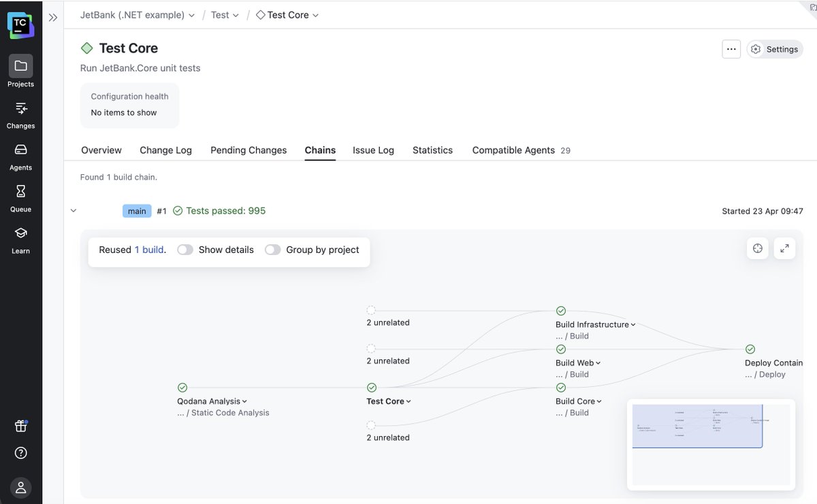Open the Settings button

775,49
